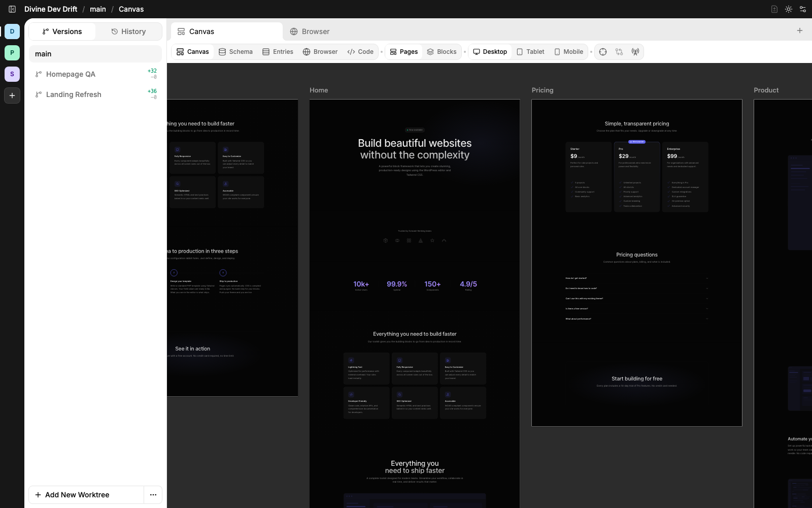The width and height of the screenshot is (812, 508).
Task: Add a new tab with plus icon
Action: [x=800, y=31]
